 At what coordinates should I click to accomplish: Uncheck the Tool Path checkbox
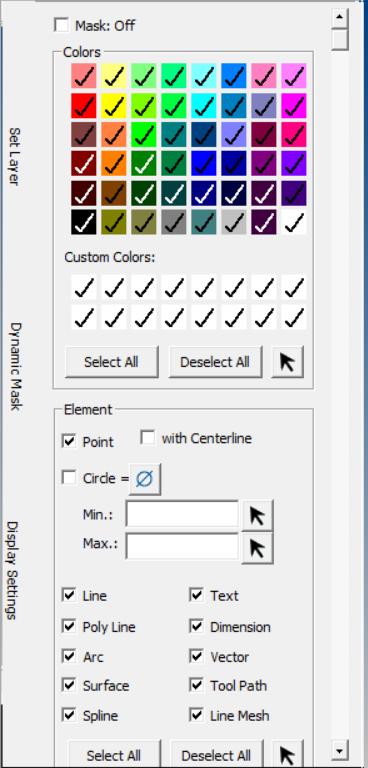(196, 686)
